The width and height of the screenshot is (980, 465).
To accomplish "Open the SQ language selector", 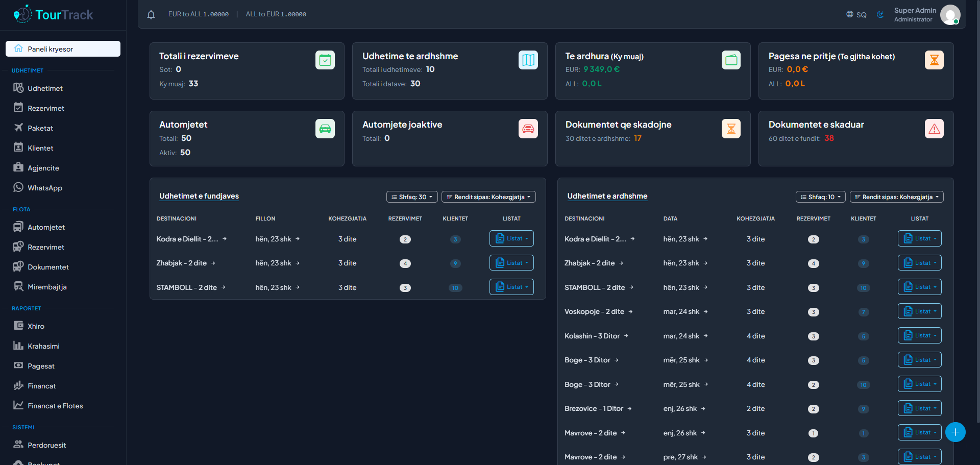I will [x=856, y=14].
